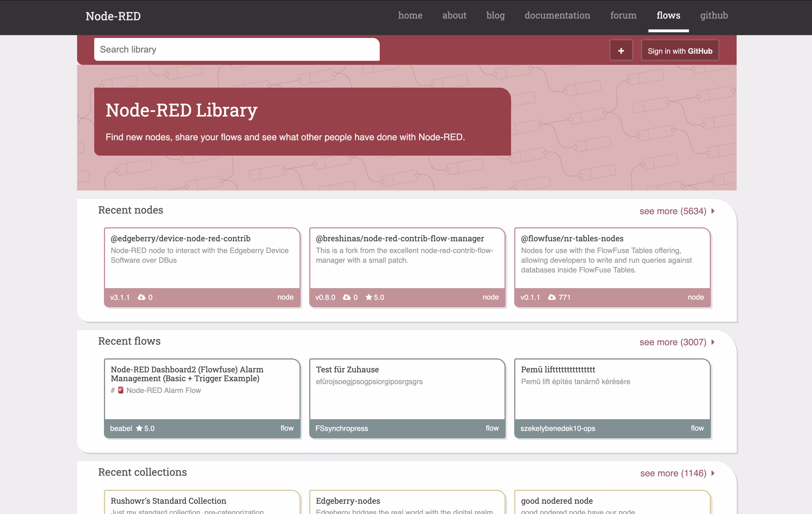Expand see more flows (3007) arrow
Screen dimensions: 812x514
713,342
